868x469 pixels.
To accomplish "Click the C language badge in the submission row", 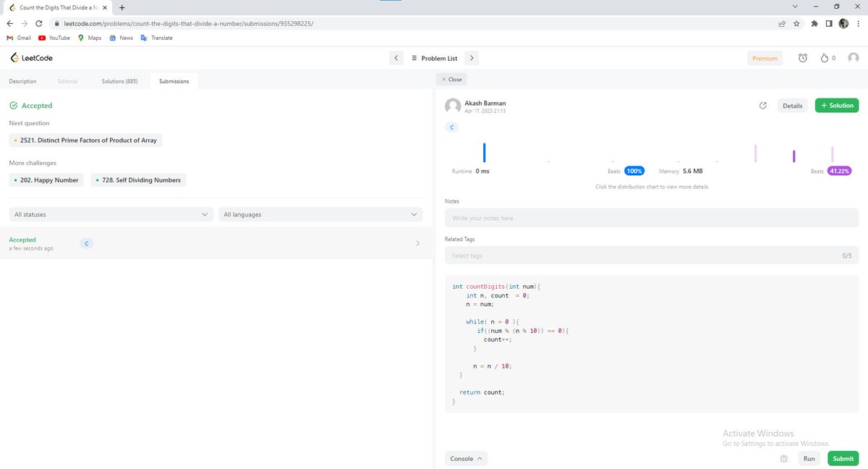I will (86, 243).
